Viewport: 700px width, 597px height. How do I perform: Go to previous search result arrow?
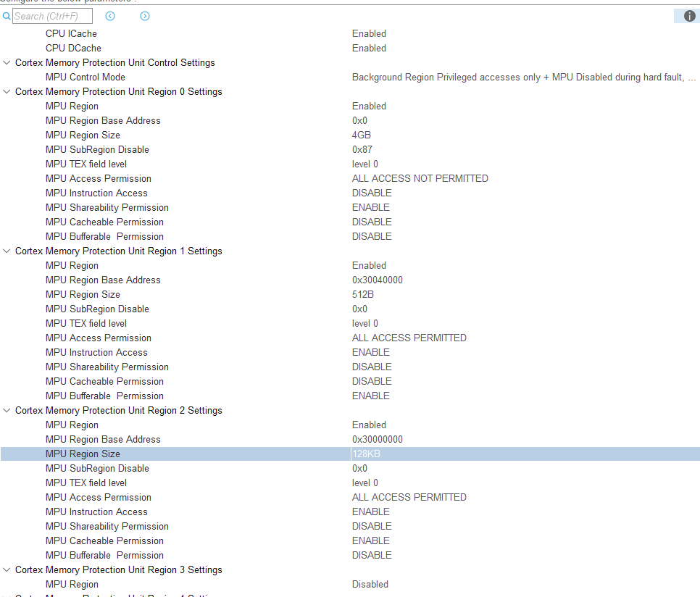coord(110,16)
